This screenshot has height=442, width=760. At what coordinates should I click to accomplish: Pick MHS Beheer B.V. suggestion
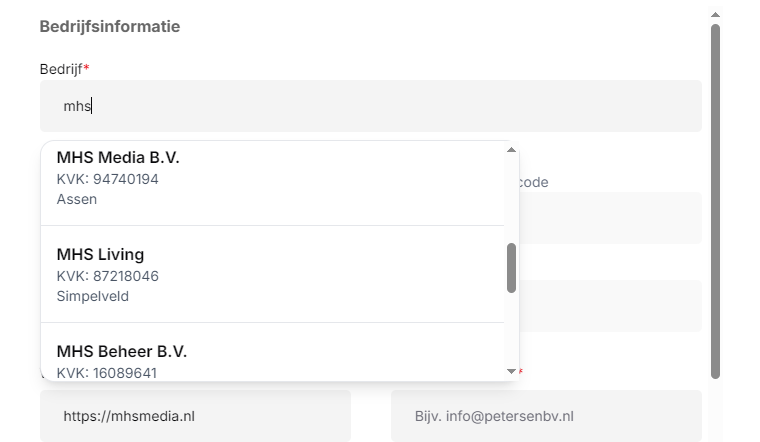tap(122, 352)
